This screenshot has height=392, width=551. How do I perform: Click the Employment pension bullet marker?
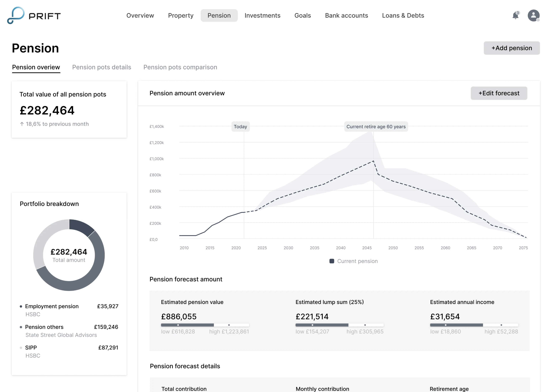(21, 306)
